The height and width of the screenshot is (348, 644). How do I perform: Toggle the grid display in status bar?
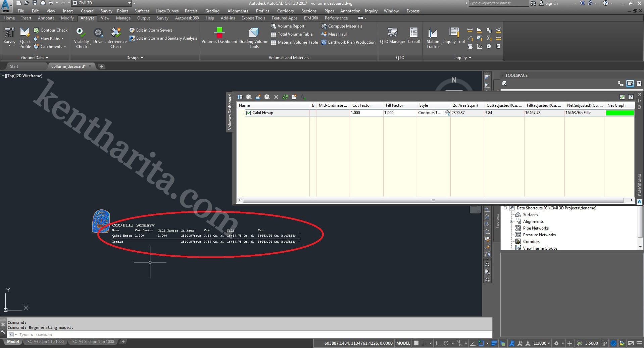(x=416, y=343)
